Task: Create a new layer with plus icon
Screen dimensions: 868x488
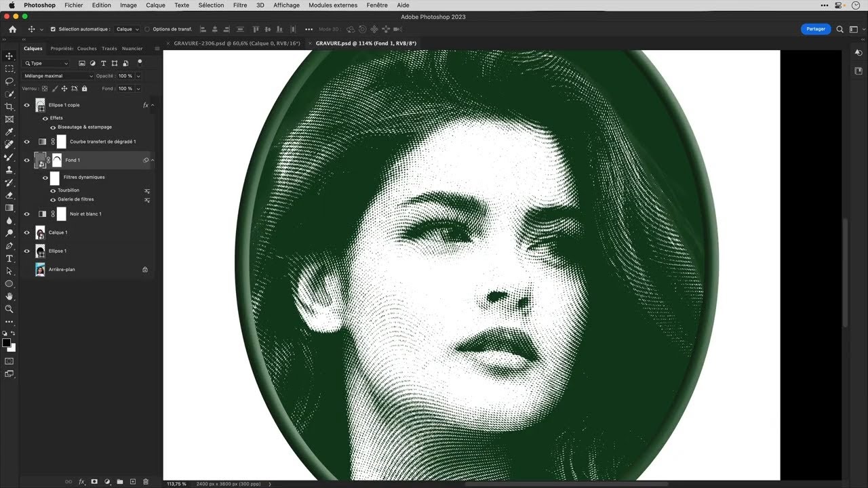Action: [x=133, y=481]
